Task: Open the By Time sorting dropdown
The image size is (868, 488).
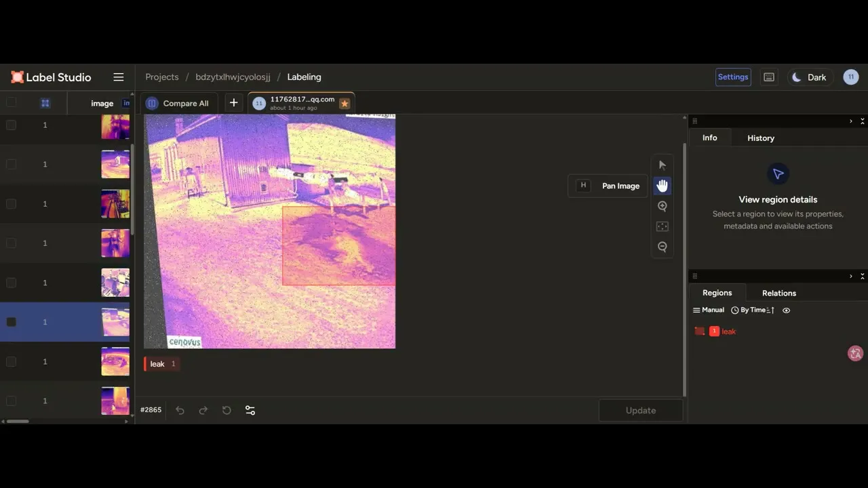Action: [x=753, y=310]
